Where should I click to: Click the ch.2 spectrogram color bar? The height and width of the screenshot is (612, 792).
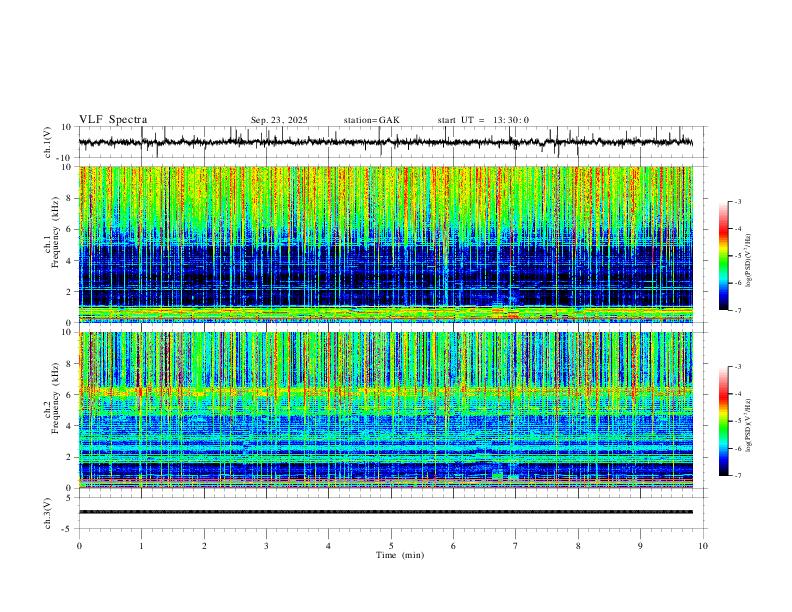tap(723, 421)
